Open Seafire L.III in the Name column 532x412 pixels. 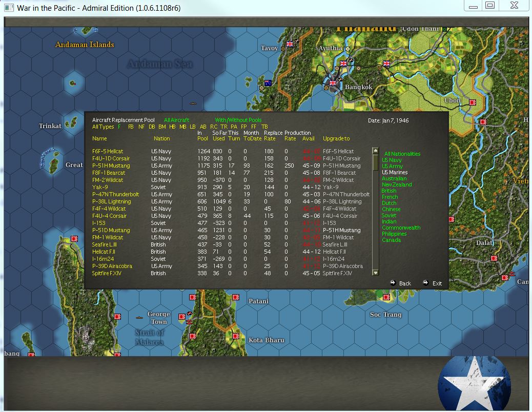[104, 244]
